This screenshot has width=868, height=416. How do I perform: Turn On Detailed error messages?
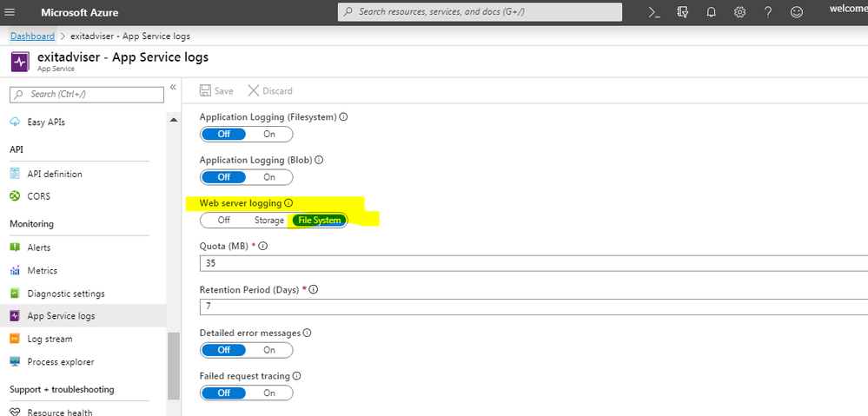tap(269, 350)
